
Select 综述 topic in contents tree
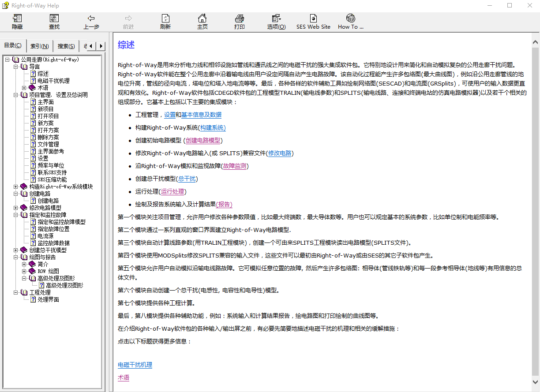[x=43, y=74]
